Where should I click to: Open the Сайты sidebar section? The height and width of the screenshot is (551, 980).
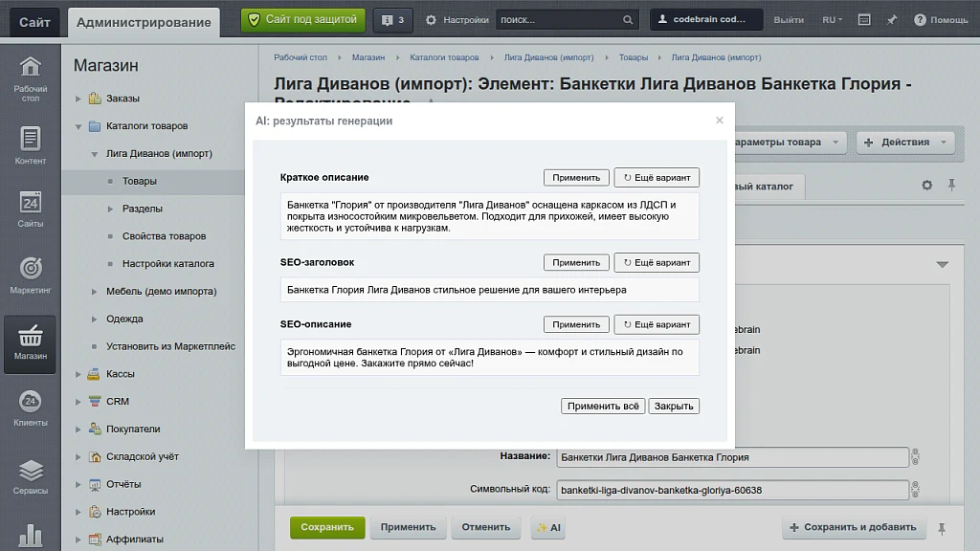coord(30,209)
